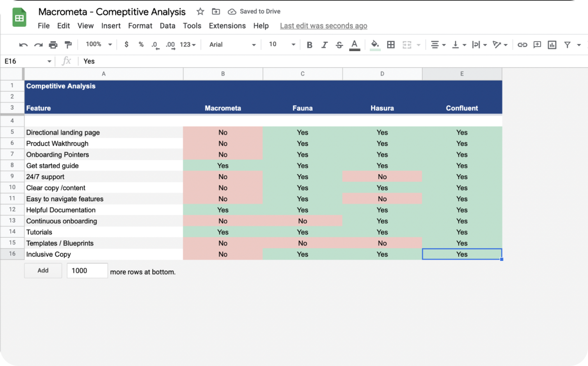Select the Confluent header cell
This screenshot has height=366, width=588.
[x=462, y=108]
